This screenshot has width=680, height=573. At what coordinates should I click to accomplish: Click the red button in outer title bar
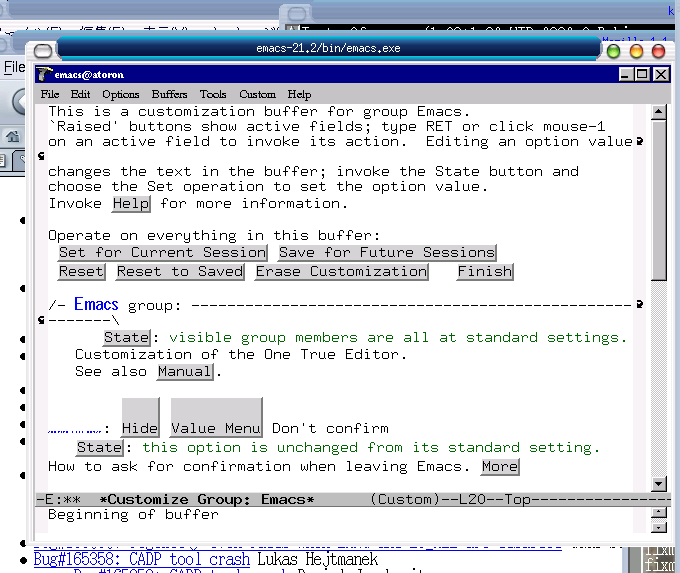(659, 52)
